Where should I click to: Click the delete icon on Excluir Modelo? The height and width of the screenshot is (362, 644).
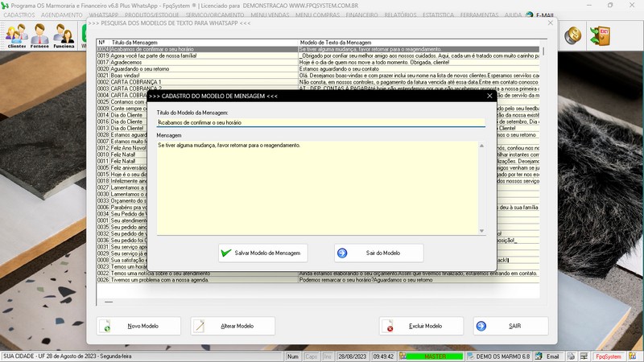point(388,327)
